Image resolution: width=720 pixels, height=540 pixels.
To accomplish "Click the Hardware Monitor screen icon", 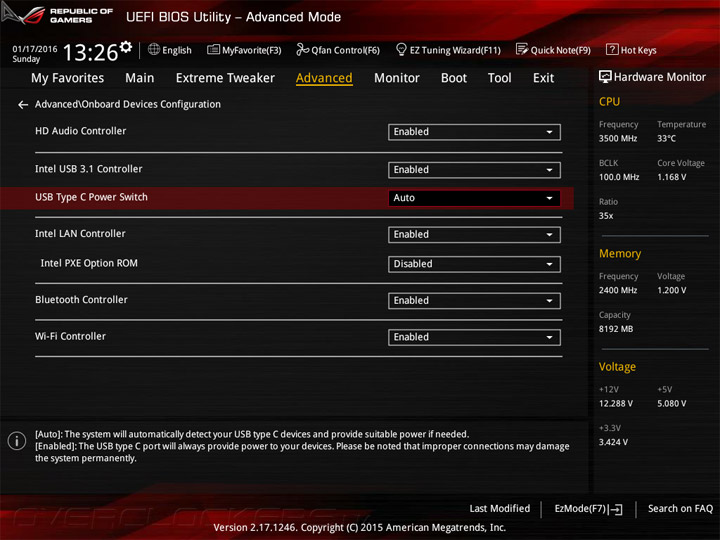I will [605, 77].
